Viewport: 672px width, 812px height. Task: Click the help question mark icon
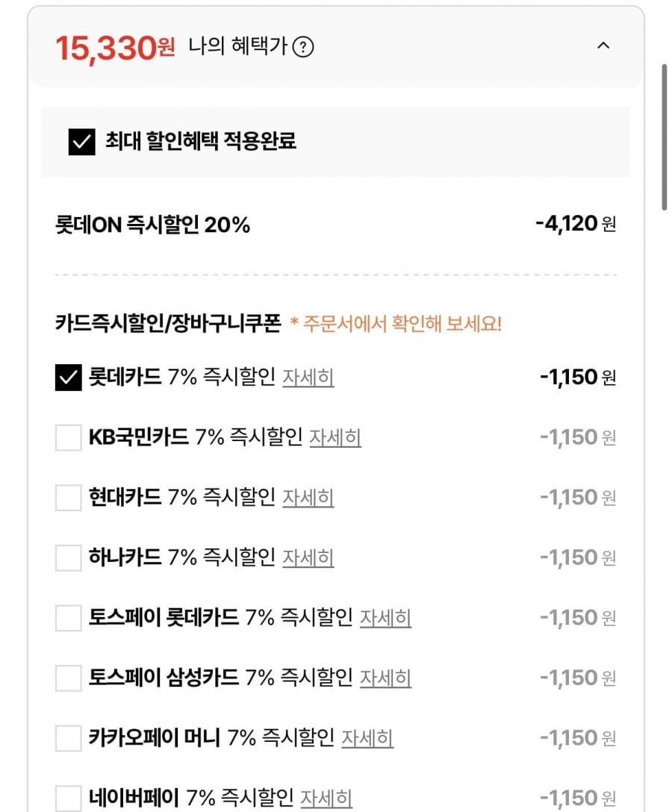(302, 48)
